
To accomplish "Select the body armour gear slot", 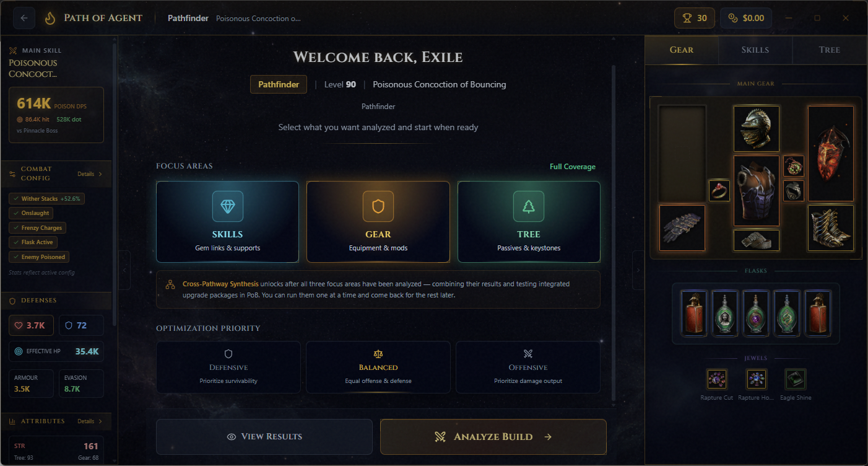I will coord(757,191).
